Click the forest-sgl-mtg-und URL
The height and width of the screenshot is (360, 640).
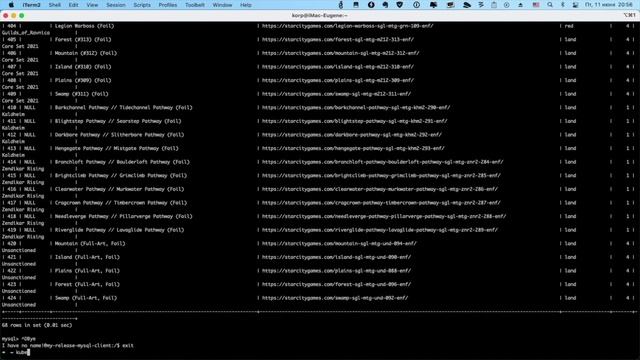click(x=336, y=284)
